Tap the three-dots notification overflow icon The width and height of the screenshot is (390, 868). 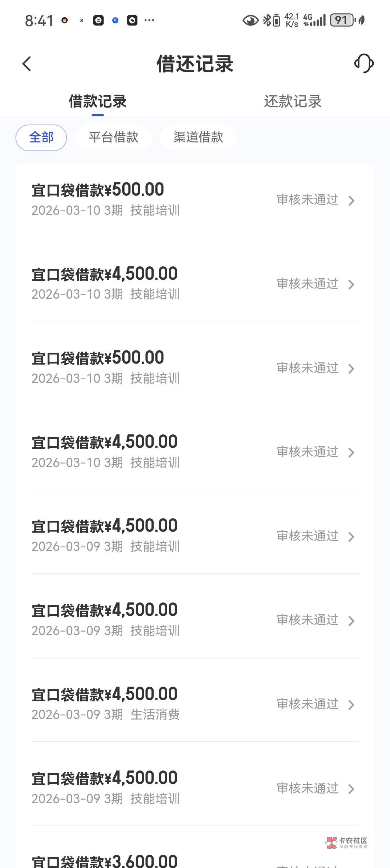[149, 21]
